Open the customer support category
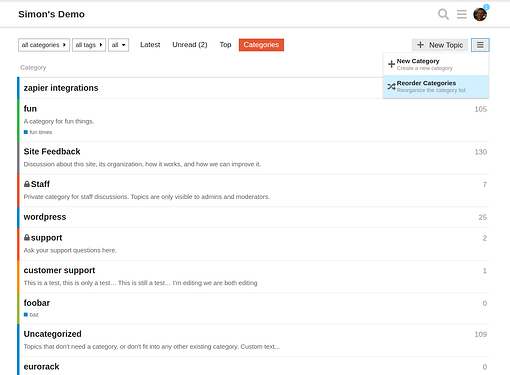Viewport: 510px width, 375px height. coord(59,270)
